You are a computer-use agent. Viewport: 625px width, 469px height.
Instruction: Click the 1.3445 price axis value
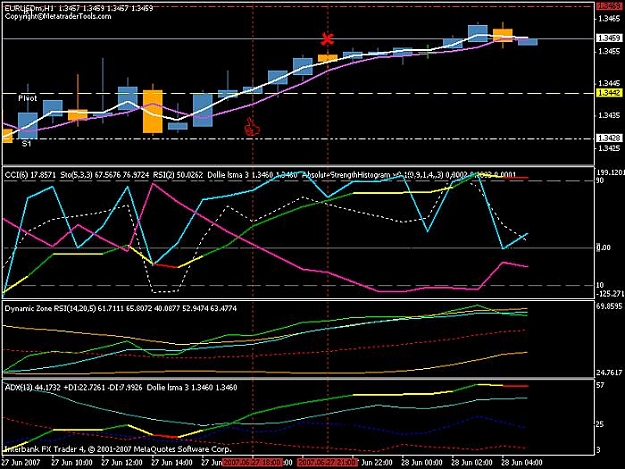[609, 83]
